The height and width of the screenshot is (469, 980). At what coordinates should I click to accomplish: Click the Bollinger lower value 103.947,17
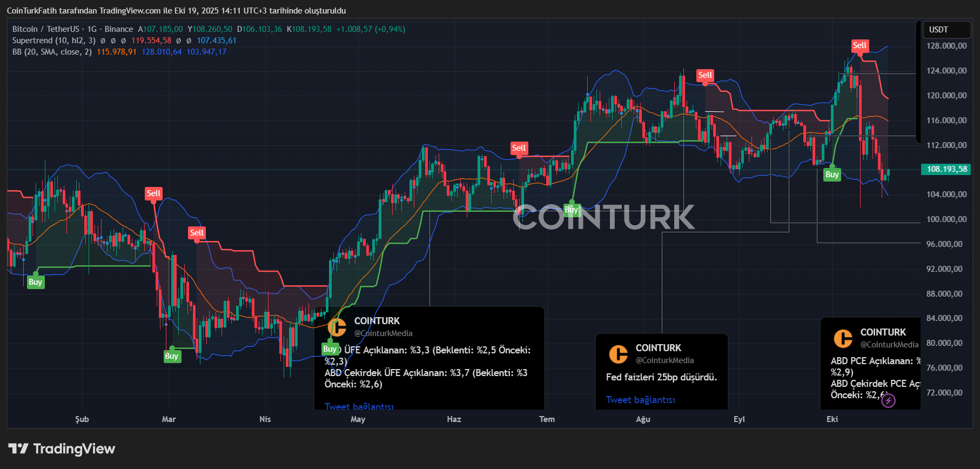click(206, 52)
